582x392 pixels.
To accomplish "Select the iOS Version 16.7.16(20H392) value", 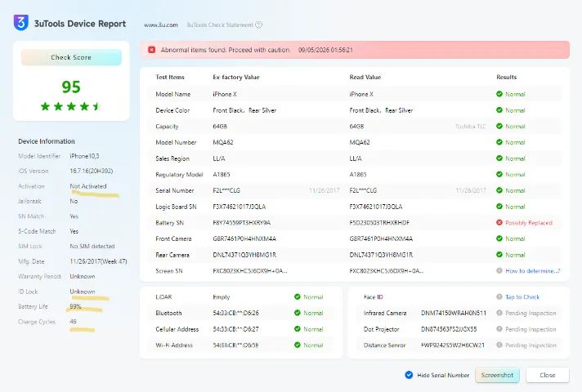I will coord(92,171).
